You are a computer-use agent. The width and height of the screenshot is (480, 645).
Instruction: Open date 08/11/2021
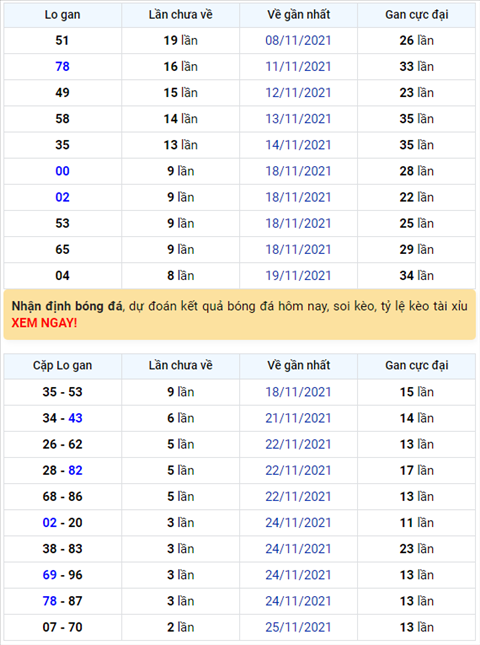(x=298, y=41)
